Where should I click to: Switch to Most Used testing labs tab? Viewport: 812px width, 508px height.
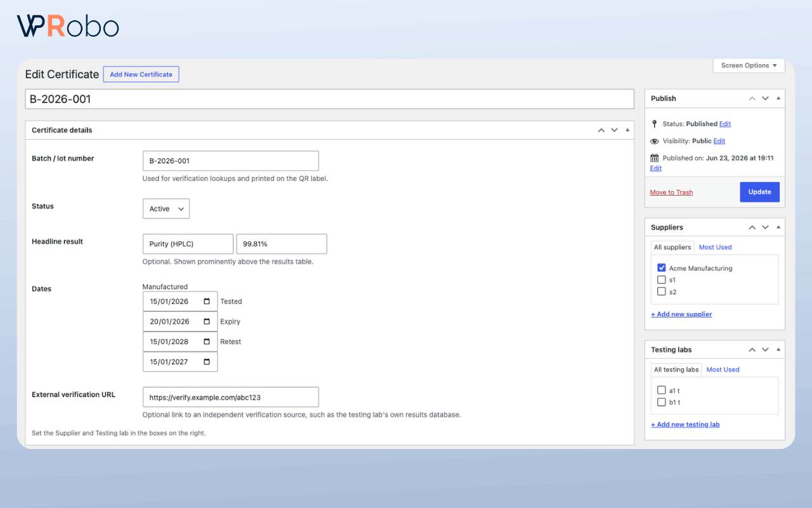[x=723, y=370]
